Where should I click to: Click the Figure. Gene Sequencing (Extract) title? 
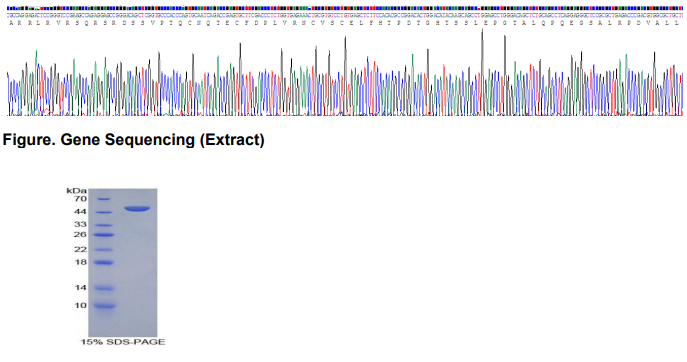[134, 140]
